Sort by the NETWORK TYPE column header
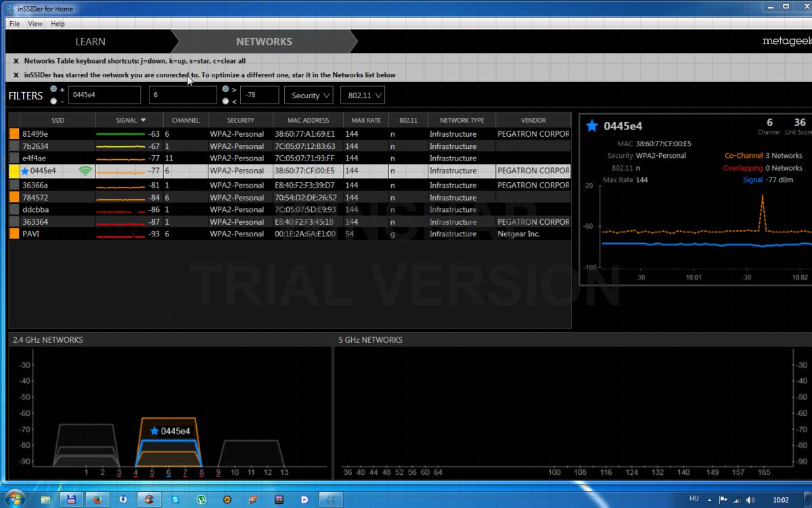The width and height of the screenshot is (812, 508). 461,120
